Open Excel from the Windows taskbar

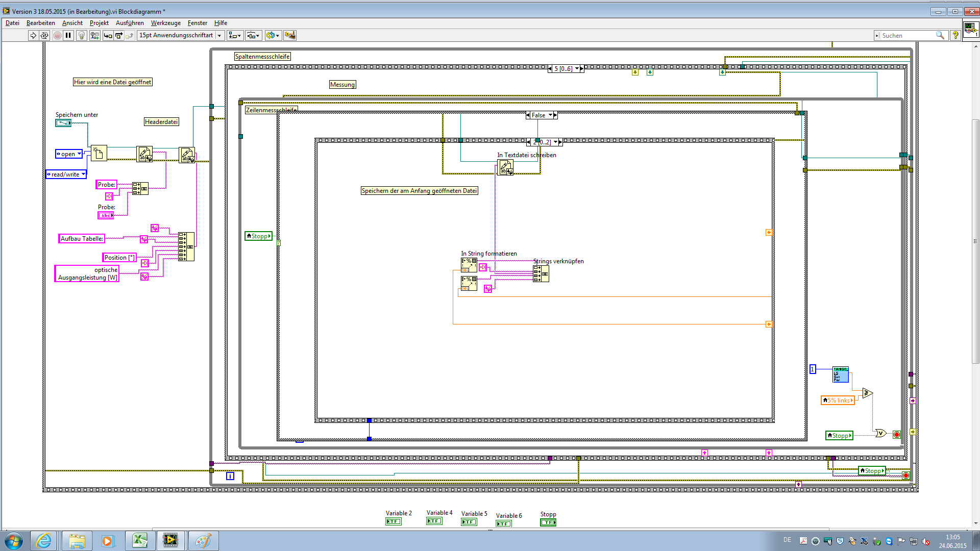tap(139, 540)
